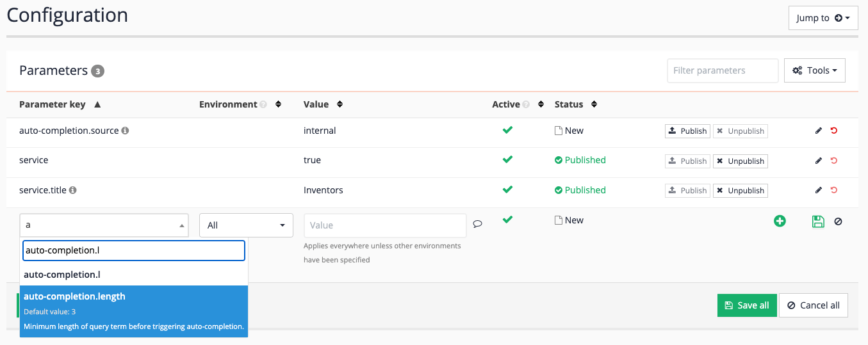
Task: Add a comment with speech bubble icon
Action: pos(477,224)
